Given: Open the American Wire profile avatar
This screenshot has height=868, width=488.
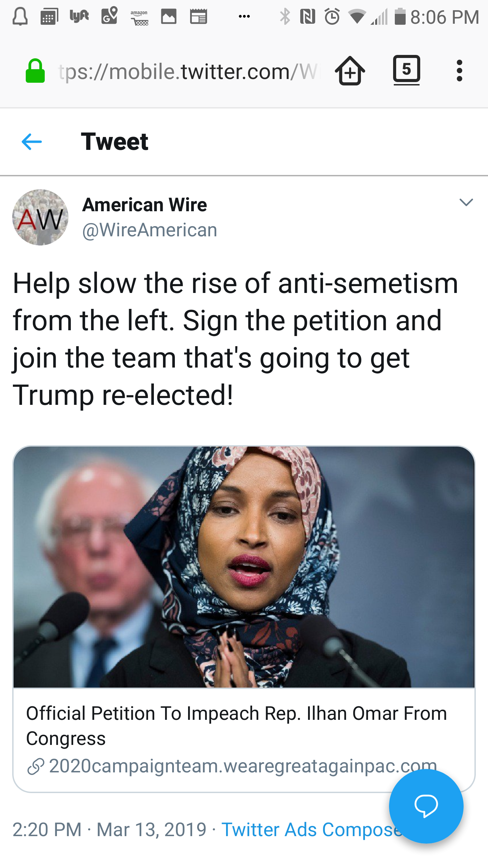Looking at the screenshot, I should (40, 217).
